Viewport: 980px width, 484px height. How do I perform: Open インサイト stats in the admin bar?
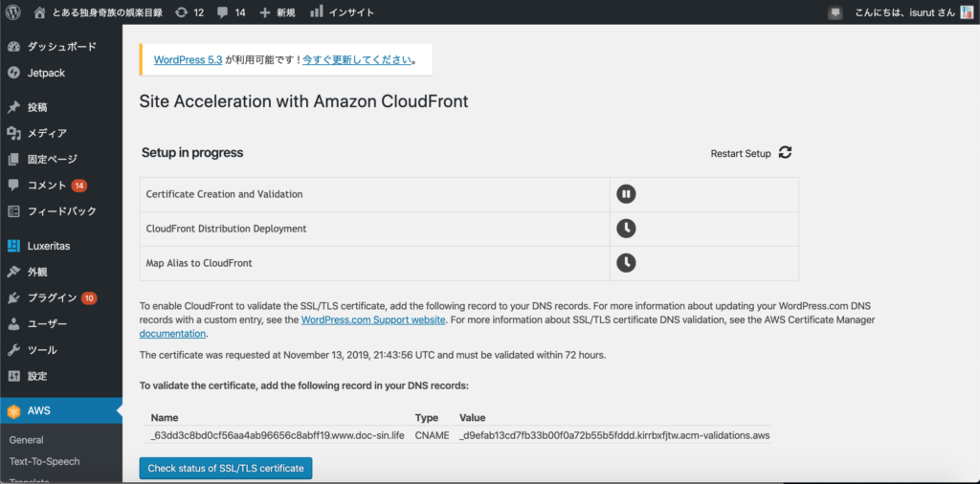pyautogui.click(x=343, y=11)
